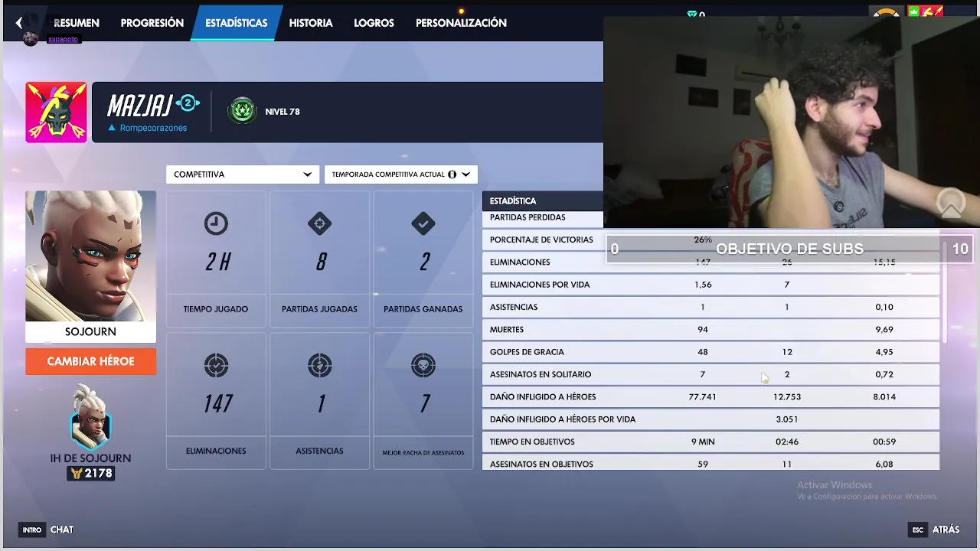Click the Asesinatos en Solitario row
Image resolution: width=980 pixels, height=551 pixels.
(710, 374)
